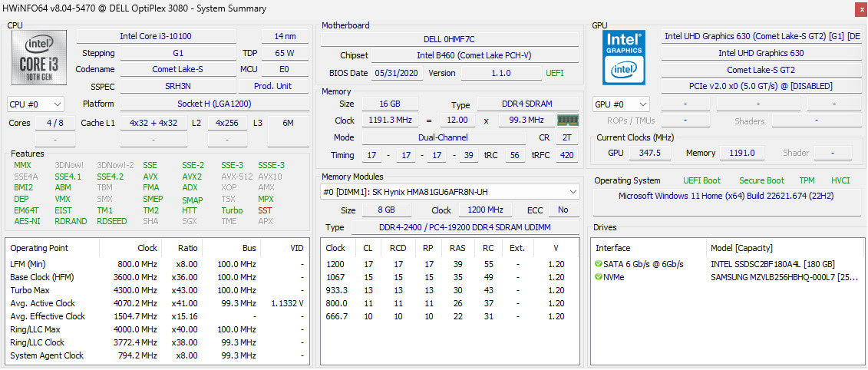This screenshot has height=370, width=868.
Task: Click the 1200 MHz module clock value
Action: [485, 210]
